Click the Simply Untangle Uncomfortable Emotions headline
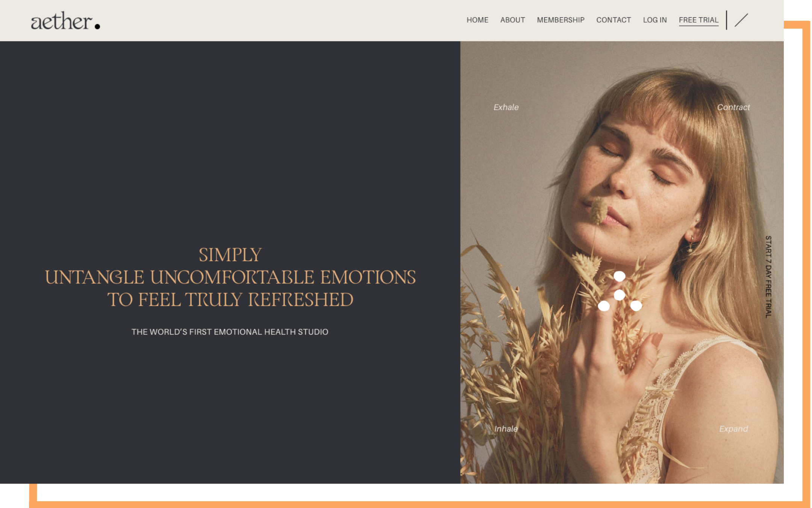Image resolution: width=812 pixels, height=508 pixels. [230, 277]
